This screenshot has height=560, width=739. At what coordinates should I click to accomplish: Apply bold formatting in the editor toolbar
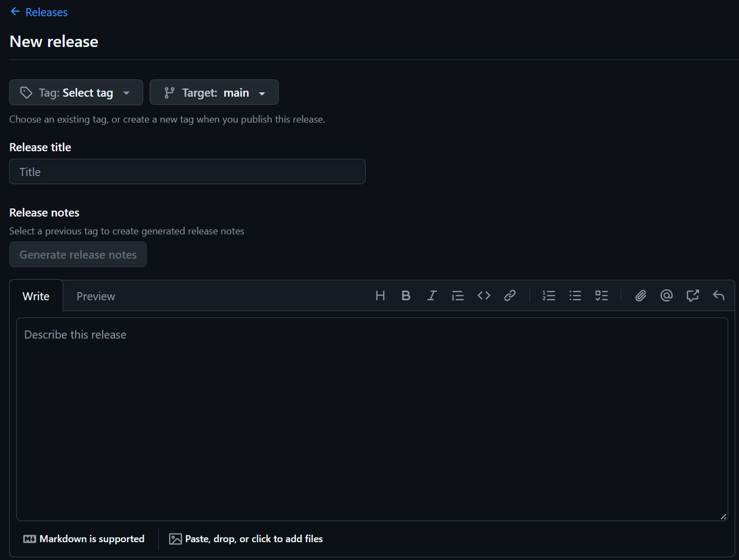click(406, 295)
